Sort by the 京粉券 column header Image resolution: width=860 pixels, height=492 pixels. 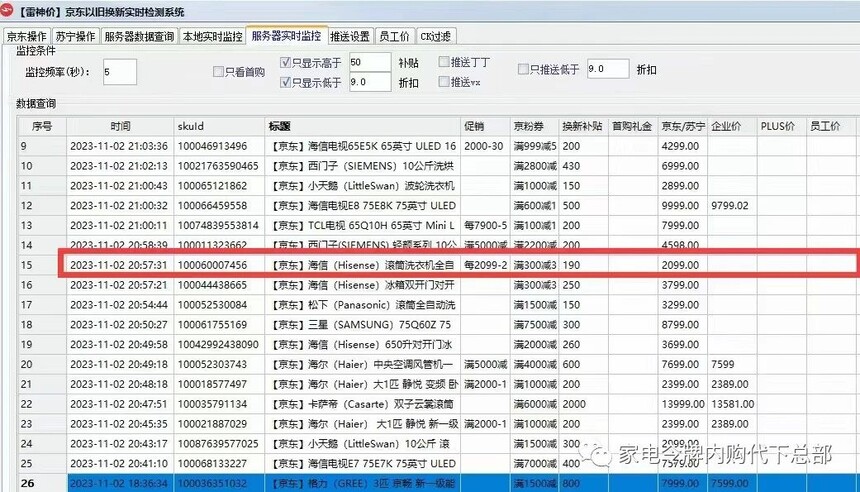(534, 126)
